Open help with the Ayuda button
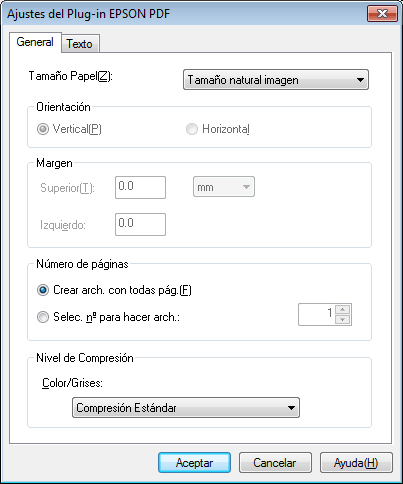The image size is (403, 484). click(x=356, y=463)
